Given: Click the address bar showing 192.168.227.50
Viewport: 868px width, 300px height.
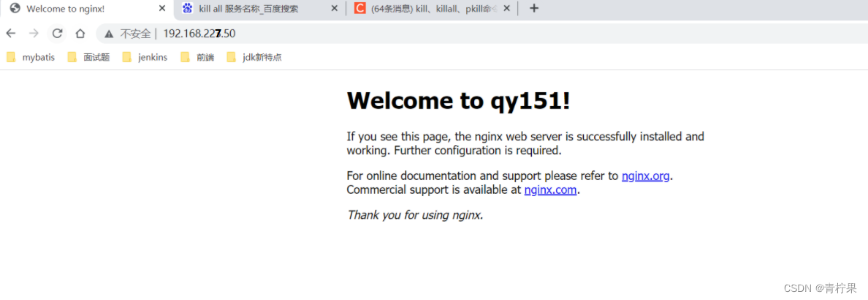Looking at the screenshot, I should click(x=481, y=34).
